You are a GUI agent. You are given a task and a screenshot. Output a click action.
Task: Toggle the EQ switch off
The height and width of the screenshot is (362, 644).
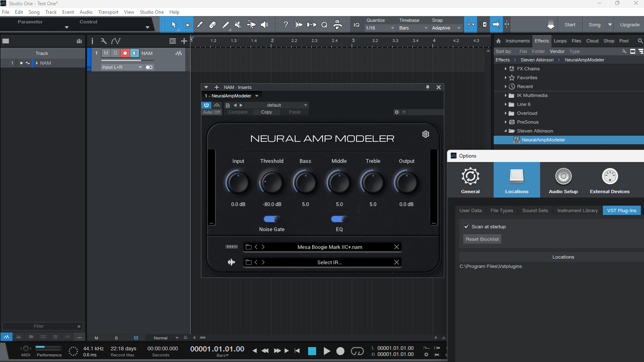click(339, 219)
